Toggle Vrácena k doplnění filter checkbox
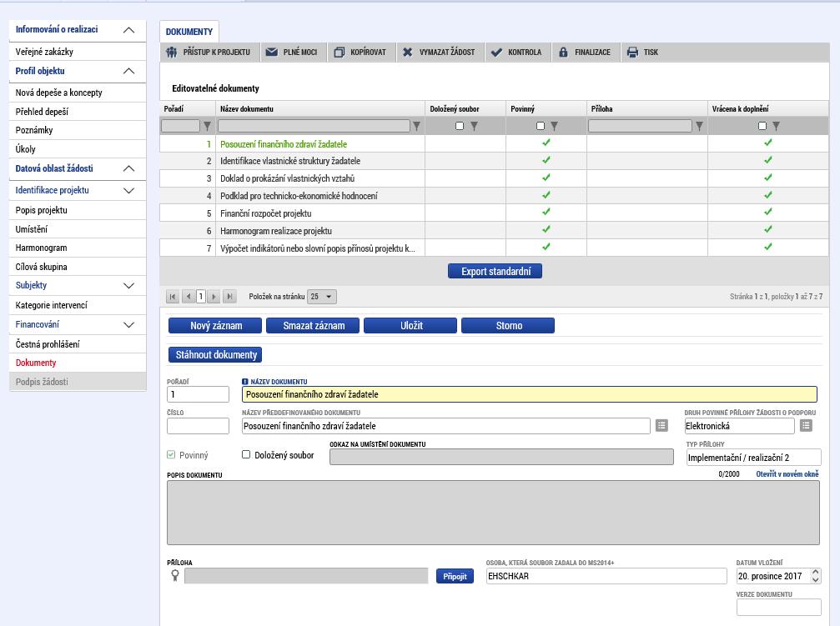The height and width of the screenshot is (626, 840). coord(762,126)
